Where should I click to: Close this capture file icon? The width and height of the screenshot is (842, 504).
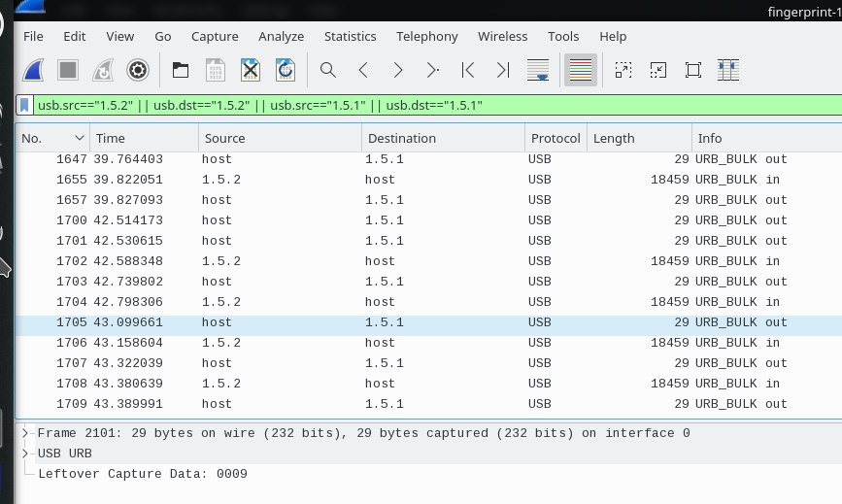click(251, 70)
